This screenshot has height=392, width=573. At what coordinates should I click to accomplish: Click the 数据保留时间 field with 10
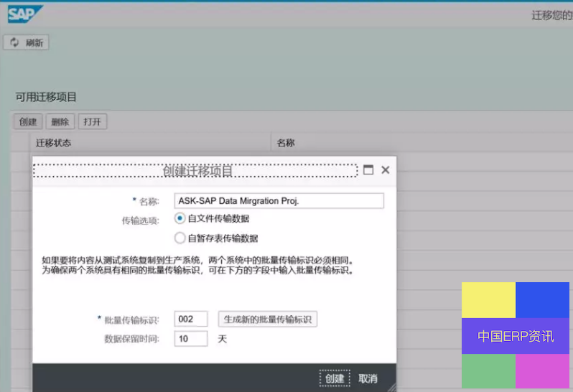click(191, 339)
